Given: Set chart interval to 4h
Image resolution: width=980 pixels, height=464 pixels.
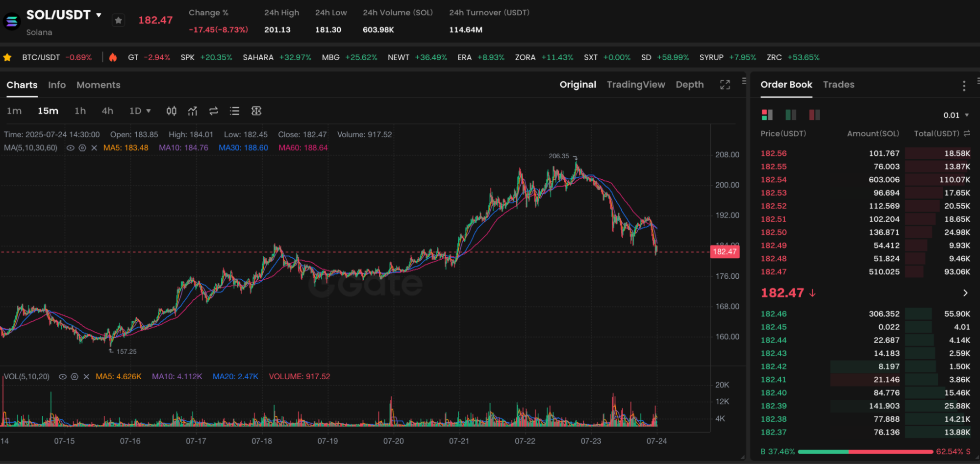Looking at the screenshot, I should click(x=107, y=111).
